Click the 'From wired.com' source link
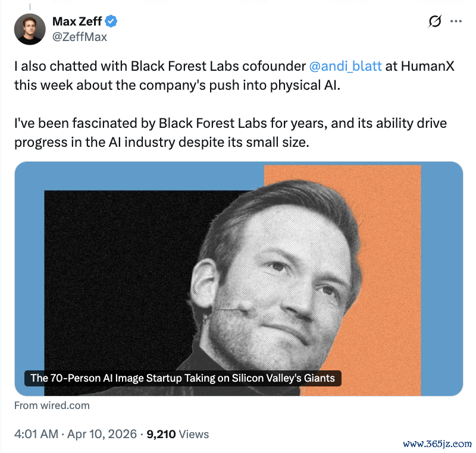 coord(52,405)
